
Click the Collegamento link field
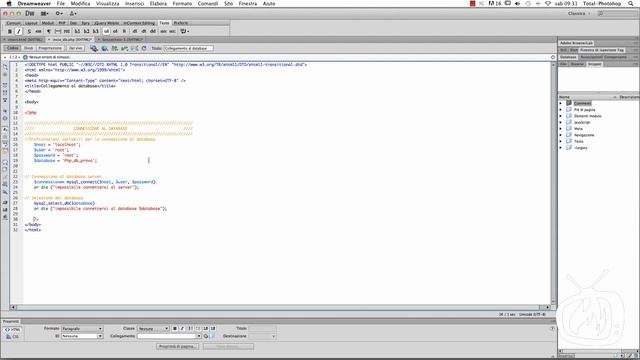[x=167, y=336]
